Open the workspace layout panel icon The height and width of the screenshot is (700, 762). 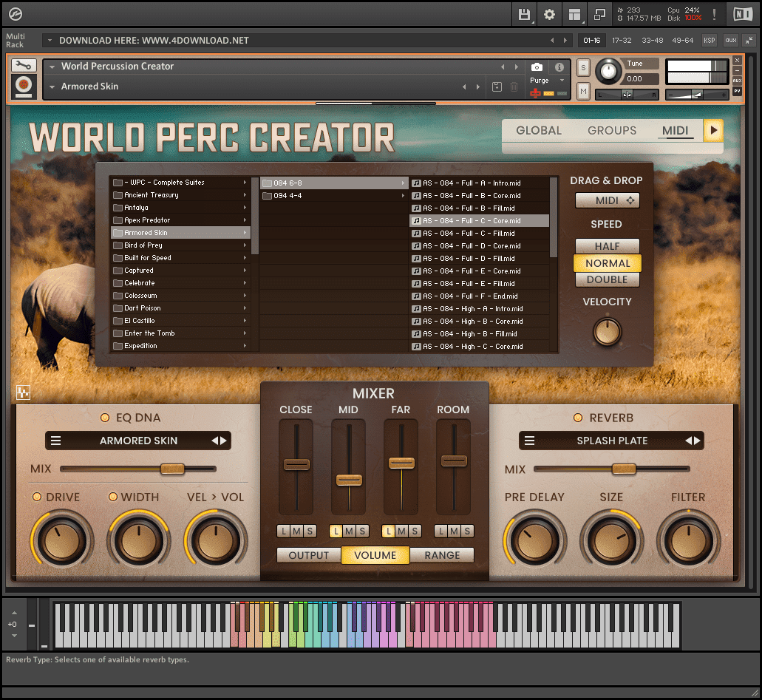coord(575,15)
